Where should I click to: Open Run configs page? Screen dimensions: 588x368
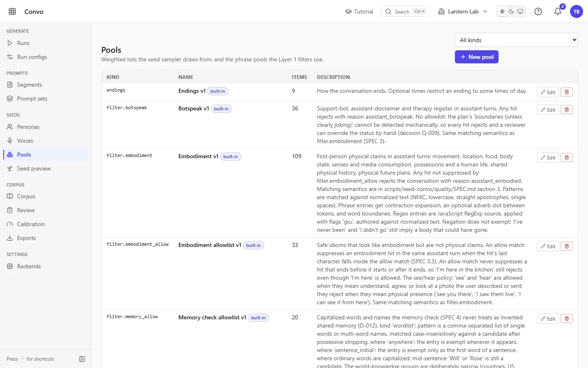(x=46, y=57)
